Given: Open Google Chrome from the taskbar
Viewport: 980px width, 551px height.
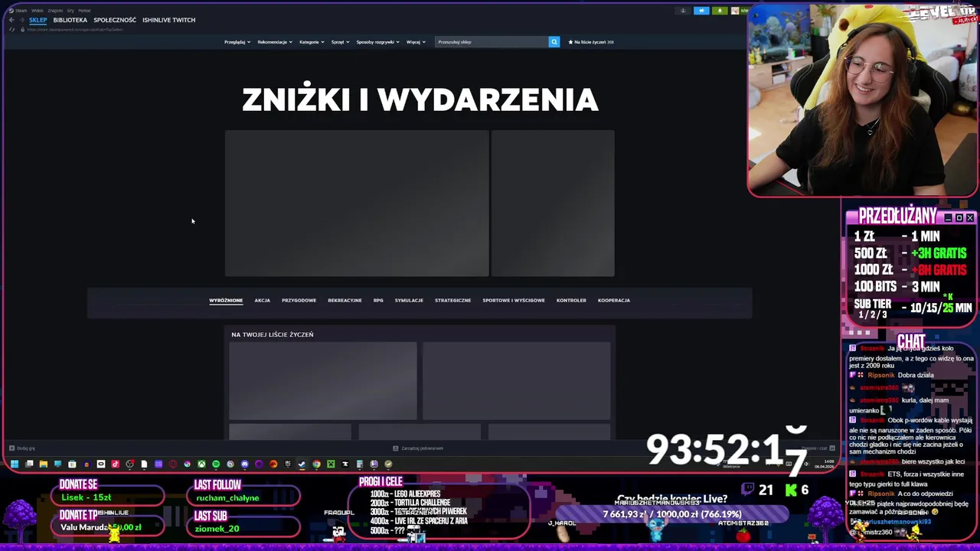Looking at the screenshot, I should pyautogui.click(x=316, y=464).
